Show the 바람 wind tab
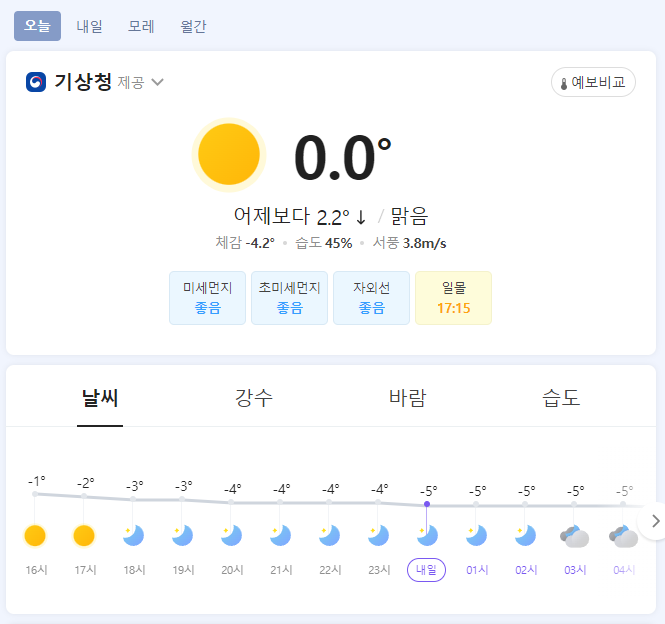The image size is (665, 624). 407,398
